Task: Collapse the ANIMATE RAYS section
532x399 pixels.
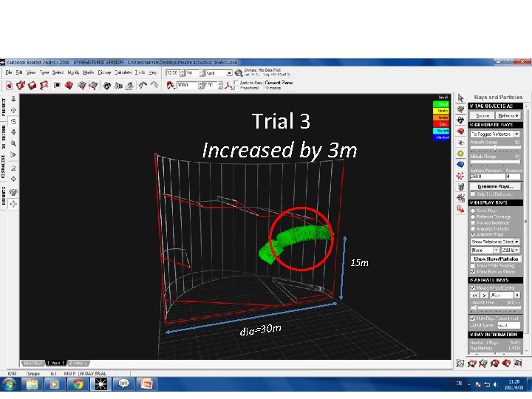Action: coord(496,280)
